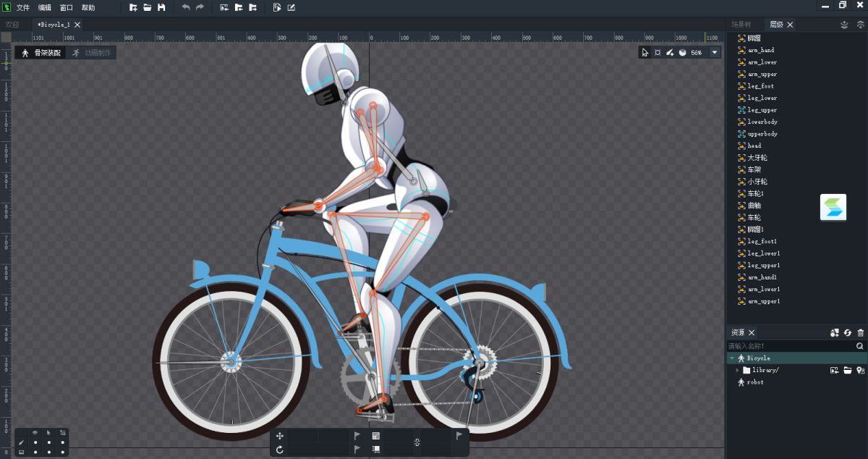Switch to 骨架装配 armature mode

click(x=41, y=53)
